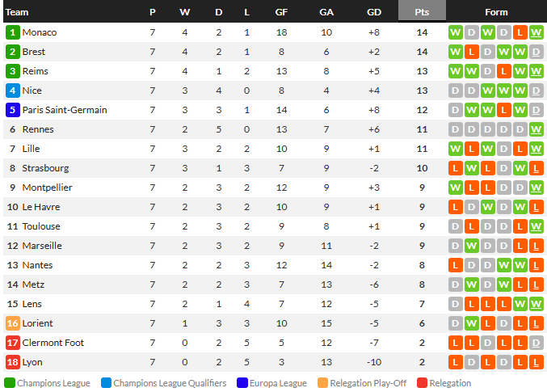The height and width of the screenshot is (392, 547).
Task: Click the dark blue Europa League legend swatch
Action: 242,383
